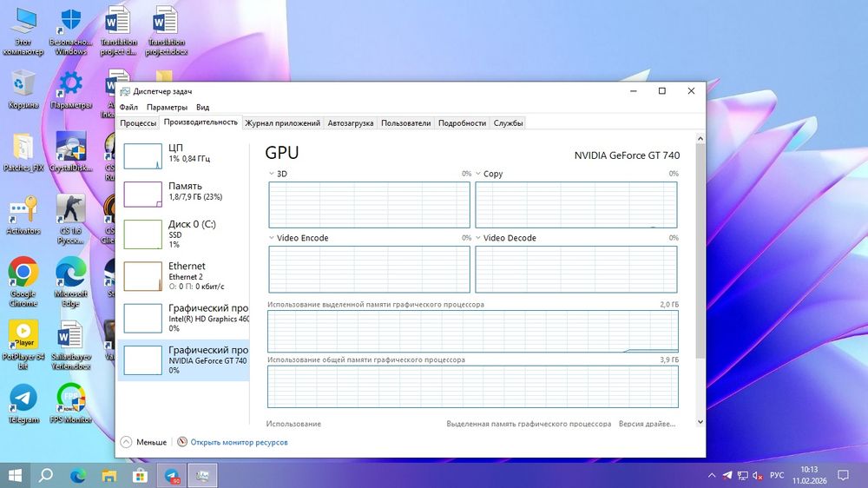Click Открыть монитор ресурсов link
The width and height of the screenshot is (868, 488).
click(240, 442)
